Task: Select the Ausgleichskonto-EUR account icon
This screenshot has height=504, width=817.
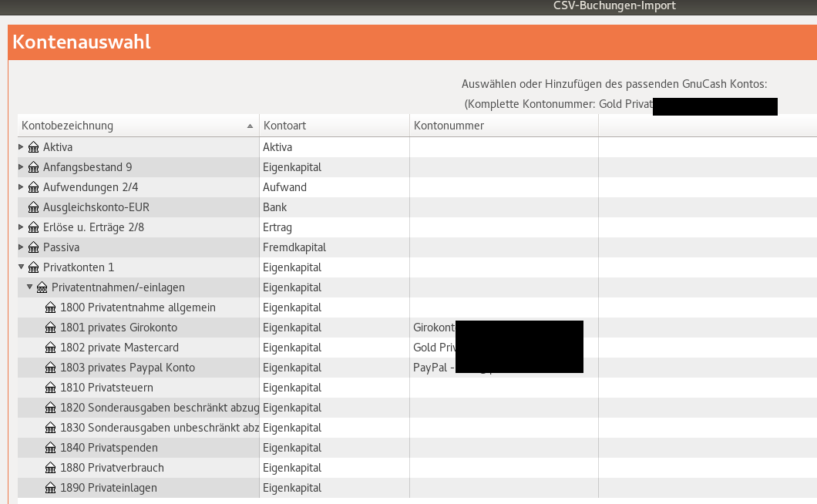Action: pyautogui.click(x=33, y=207)
